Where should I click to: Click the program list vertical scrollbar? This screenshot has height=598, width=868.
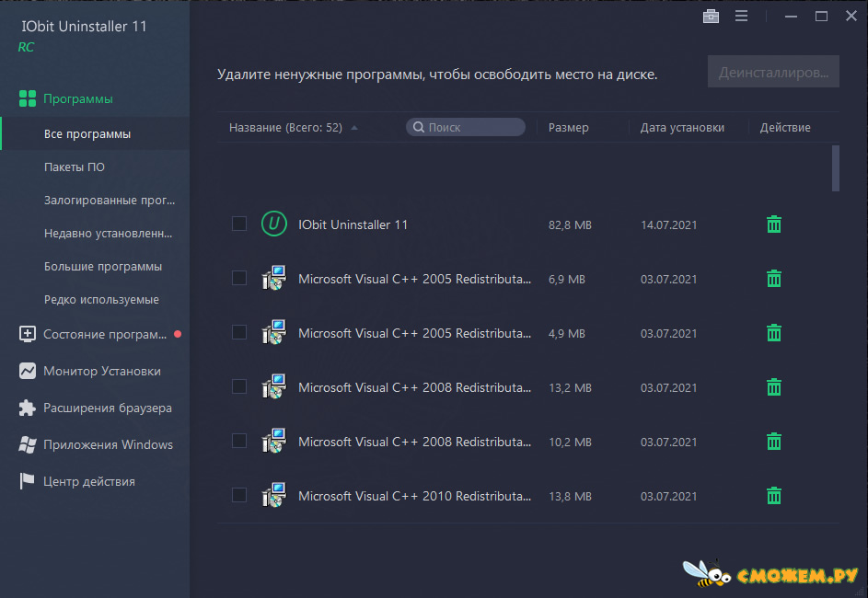pos(836,168)
